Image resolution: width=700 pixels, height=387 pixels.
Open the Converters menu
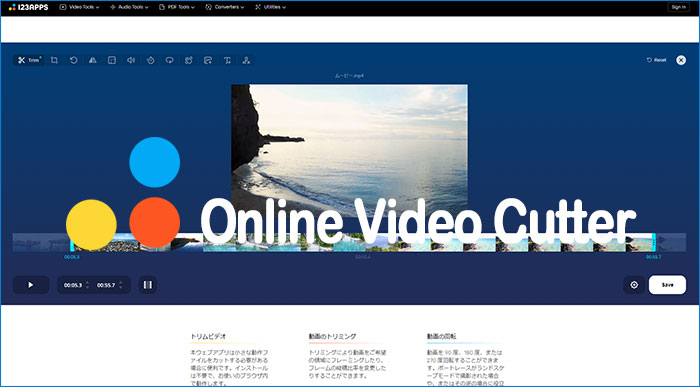(x=225, y=7)
